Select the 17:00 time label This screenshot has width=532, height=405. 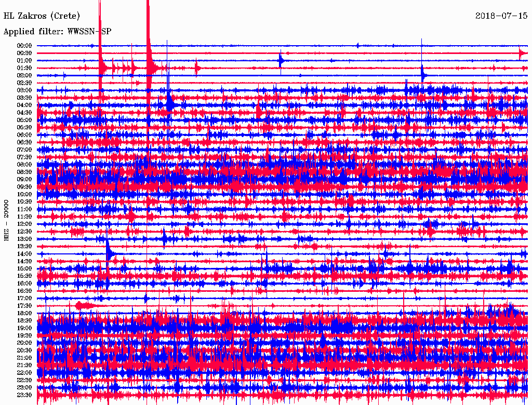(x=24, y=299)
